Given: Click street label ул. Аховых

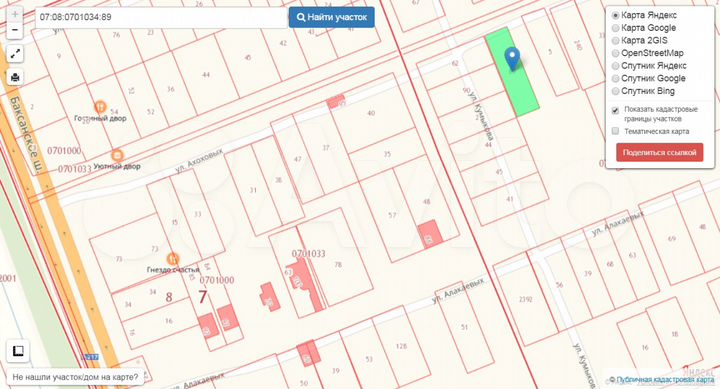Looking at the screenshot, I should 199,160.
